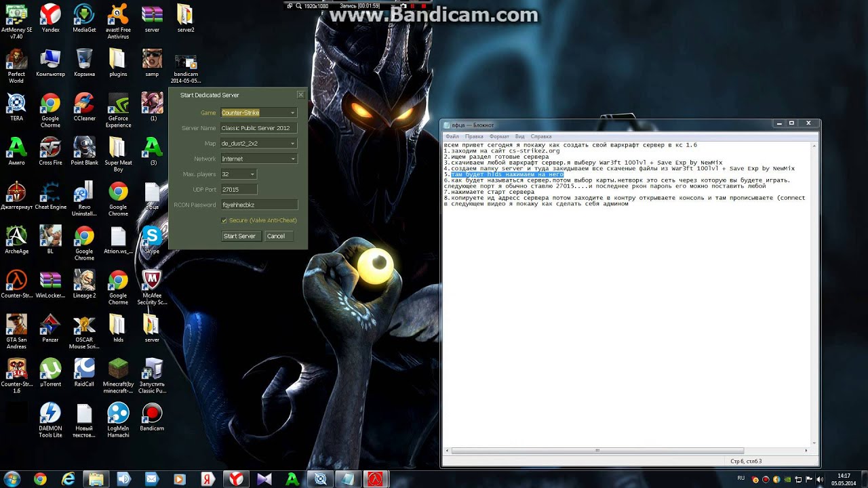Click the Server Name input field
Viewport: 868px width, 488px height.
click(x=259, y=128)
